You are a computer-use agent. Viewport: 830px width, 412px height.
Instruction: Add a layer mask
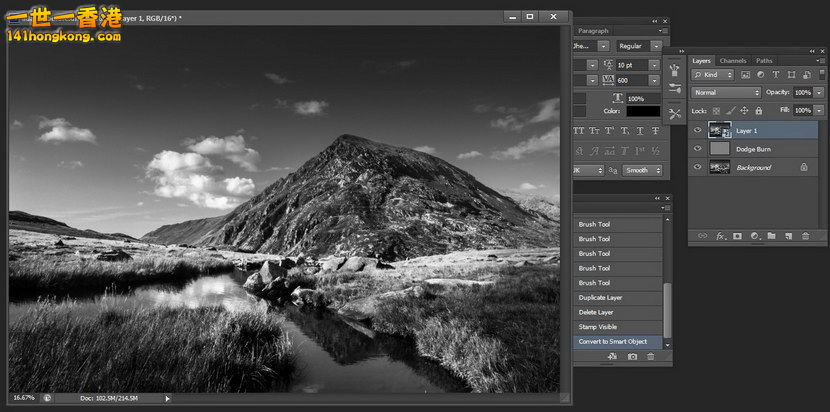click(x=737, y=236)
